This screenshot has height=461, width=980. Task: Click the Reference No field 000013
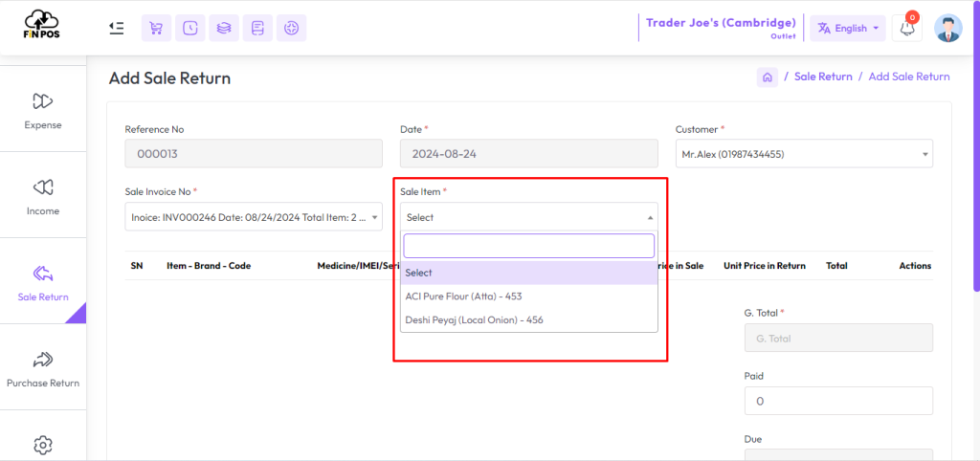point(254,154)
